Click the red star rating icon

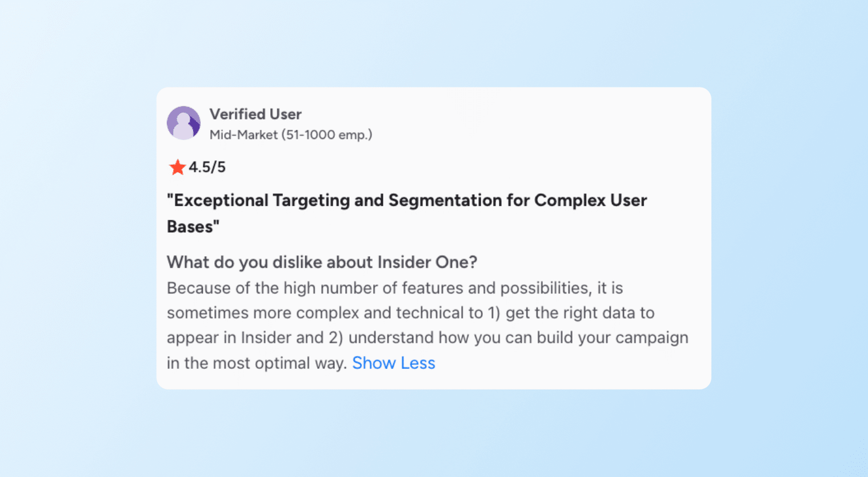[177, 167]
